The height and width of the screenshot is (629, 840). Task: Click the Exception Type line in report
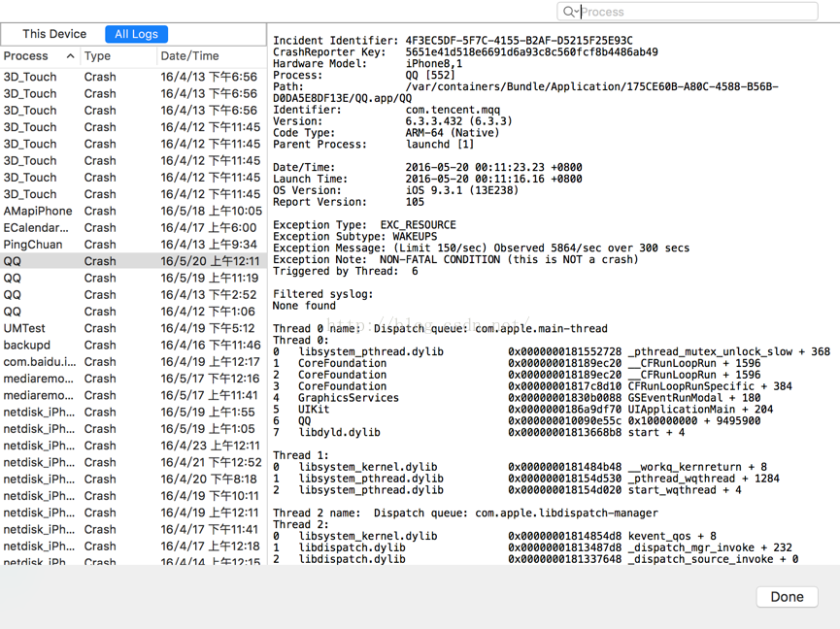(364, 225)
